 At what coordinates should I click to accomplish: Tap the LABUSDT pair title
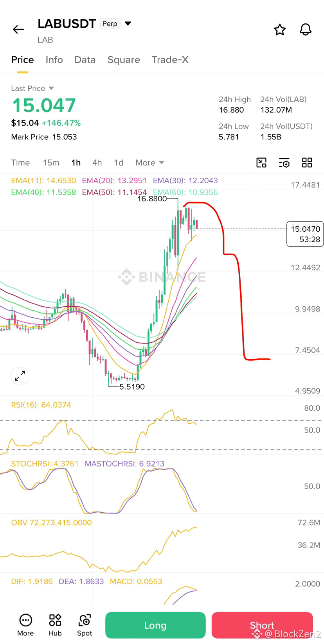[x=67, y=23]
